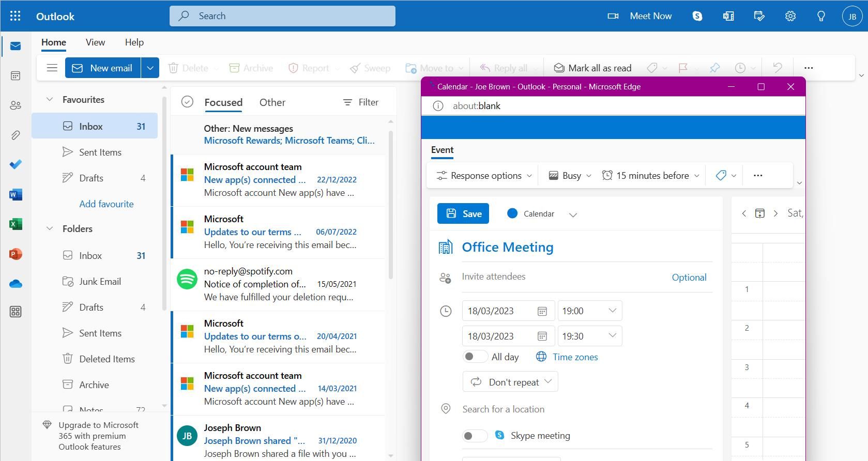Open the Tips lightbulb icon
Screen dimensions: 868x461
click(821, 16)
